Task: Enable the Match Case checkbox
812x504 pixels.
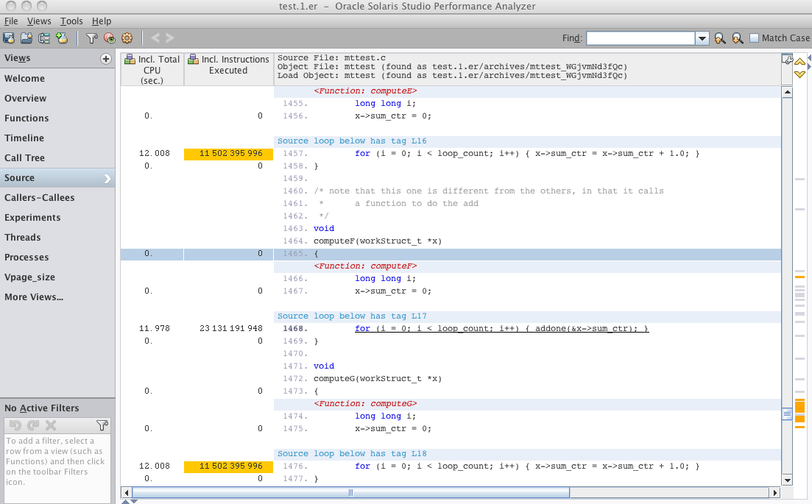Action: click(x=754, y=38)
